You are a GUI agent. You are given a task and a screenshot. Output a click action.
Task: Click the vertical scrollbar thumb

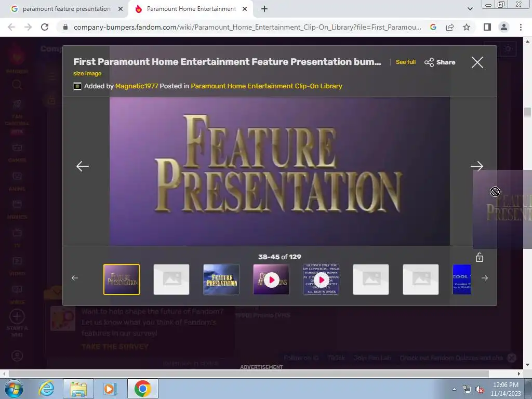[527, 112]
